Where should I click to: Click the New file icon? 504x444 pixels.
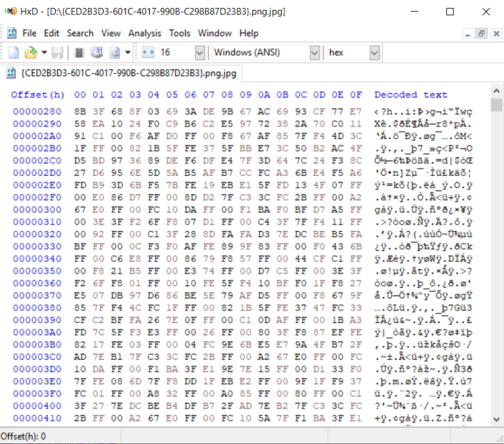pyautogui.click(x=14, y=53)
